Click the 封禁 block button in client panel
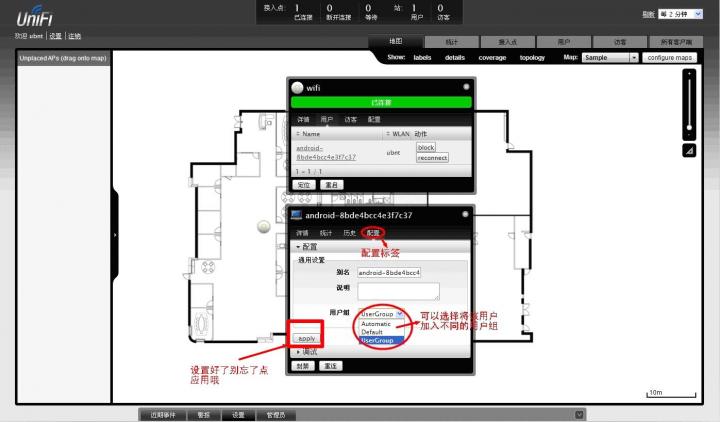Screen dimensions: 720x422 click(x=303, y=366)
